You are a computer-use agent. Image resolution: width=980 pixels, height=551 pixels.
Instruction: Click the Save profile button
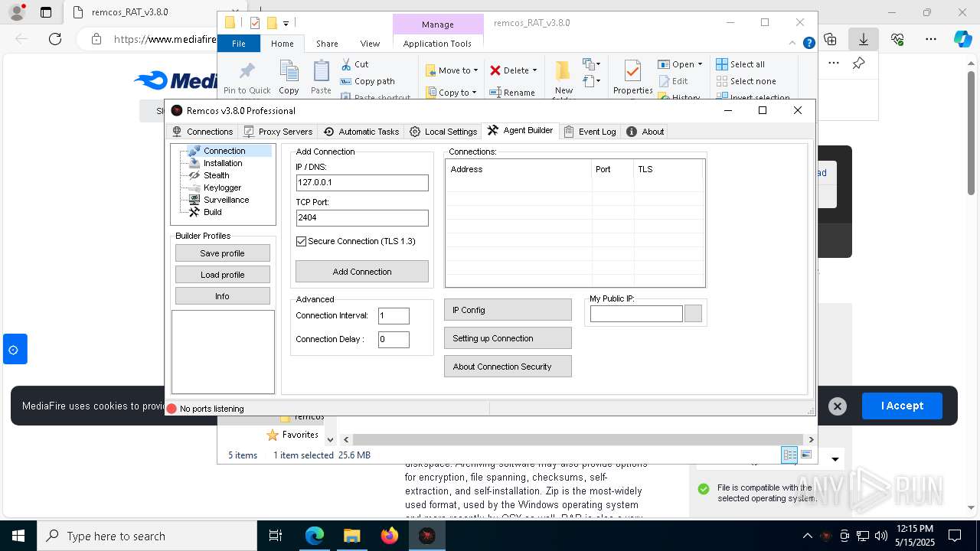[x=222, y=253]
